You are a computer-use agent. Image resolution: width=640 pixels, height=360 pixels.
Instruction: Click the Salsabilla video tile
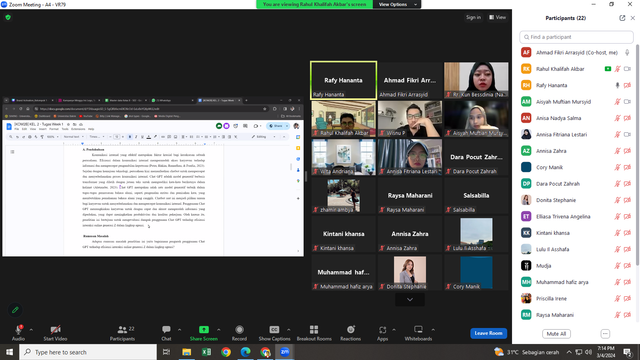(x=476, y=196)
